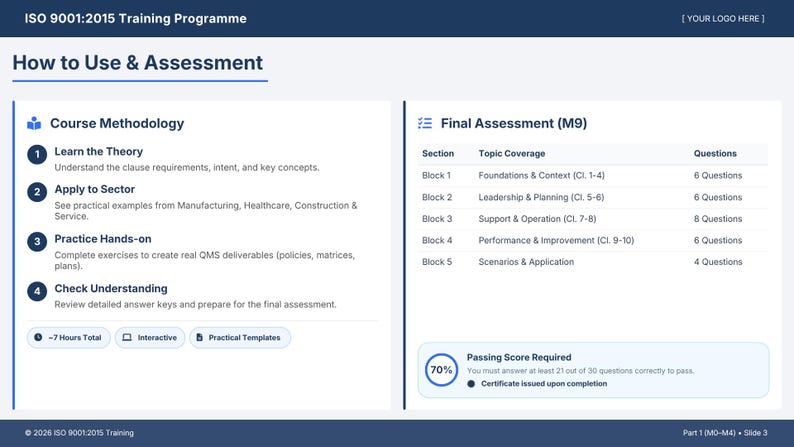Viewport: 794px width, 447px height.
Task: Select the Interactive badge
Action: point(150,338)
